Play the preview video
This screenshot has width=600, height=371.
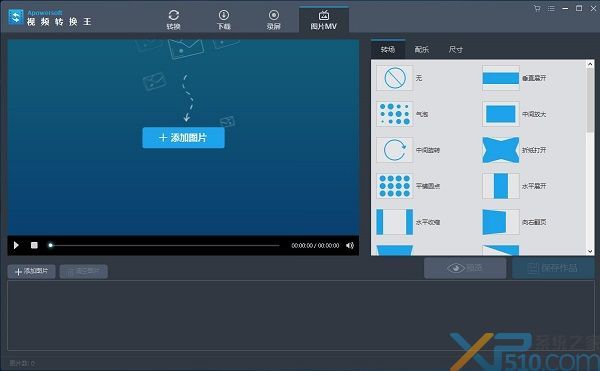16,245
